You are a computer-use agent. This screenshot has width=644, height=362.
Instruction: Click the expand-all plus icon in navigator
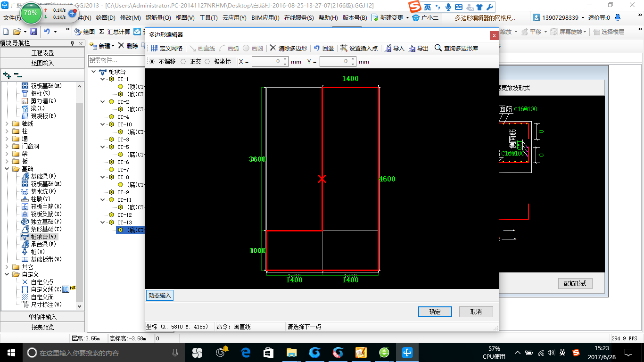point(7,74)
